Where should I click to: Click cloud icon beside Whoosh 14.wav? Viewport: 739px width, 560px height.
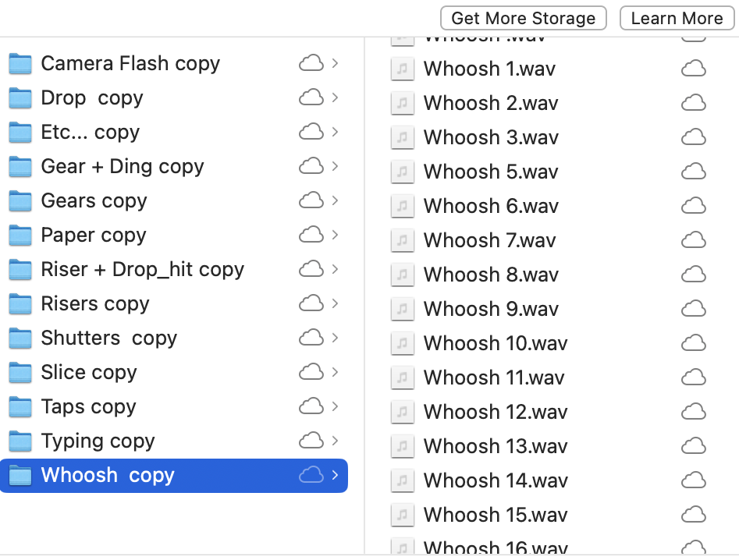pos(693,480)
